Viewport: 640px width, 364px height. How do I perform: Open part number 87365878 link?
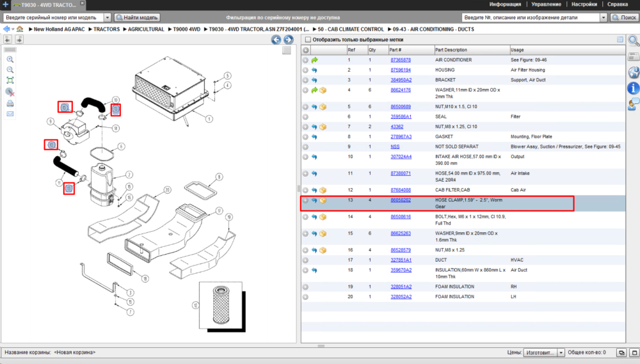pos(401,60)
